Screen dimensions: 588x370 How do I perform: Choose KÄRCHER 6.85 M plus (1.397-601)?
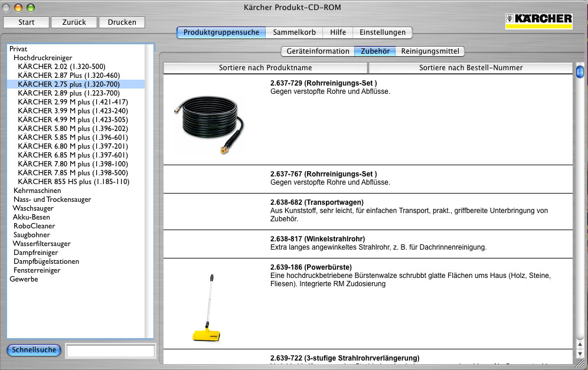point(73,155)
